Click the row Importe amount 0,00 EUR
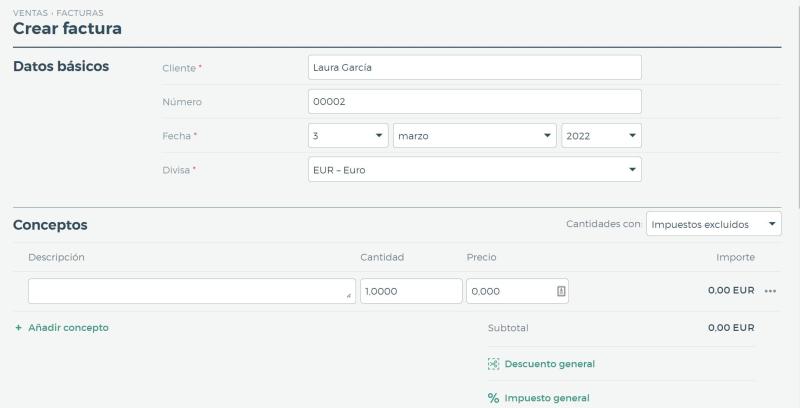The height and width of the screenshot is (408, 800). [731, 290]
